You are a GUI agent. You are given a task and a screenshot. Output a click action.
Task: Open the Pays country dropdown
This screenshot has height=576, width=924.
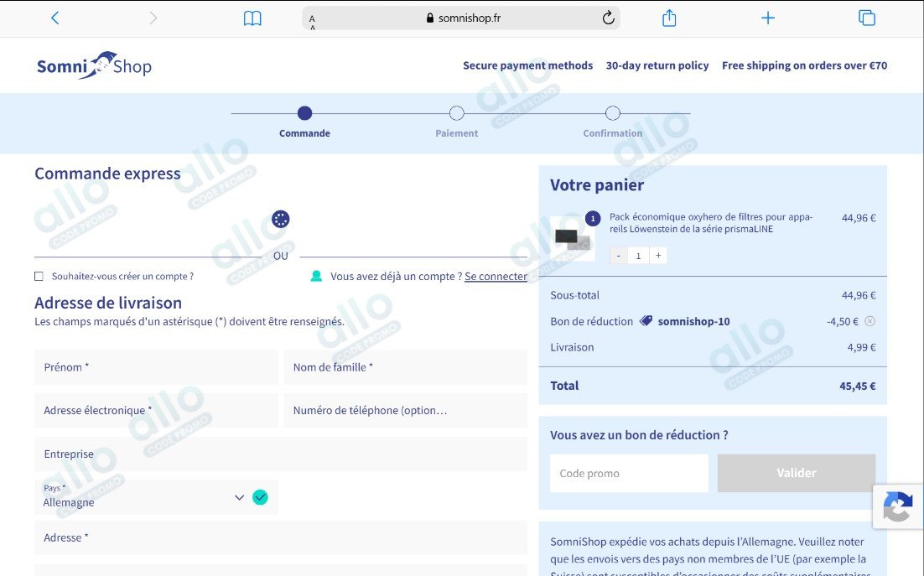click(x=156, y=497)
